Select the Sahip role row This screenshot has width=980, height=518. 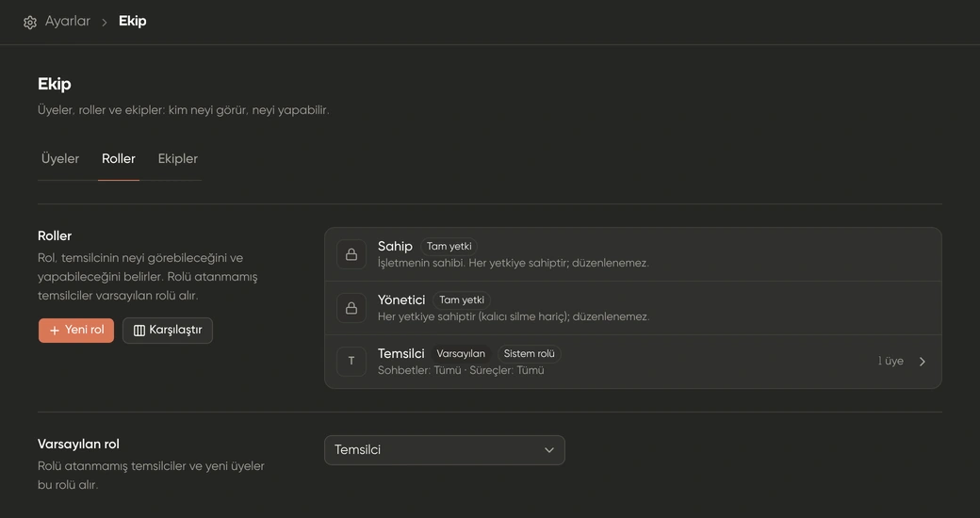coord(632,254)
